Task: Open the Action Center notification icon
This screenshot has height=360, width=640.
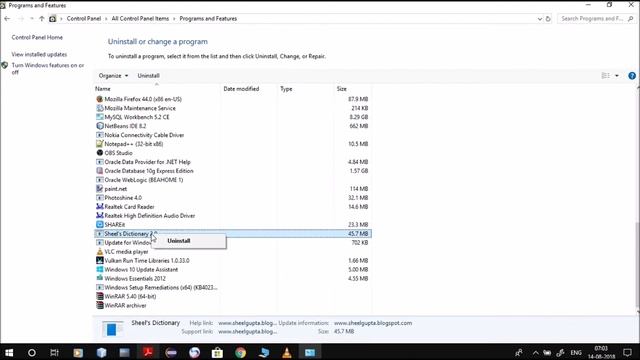Action: [627, 352]
